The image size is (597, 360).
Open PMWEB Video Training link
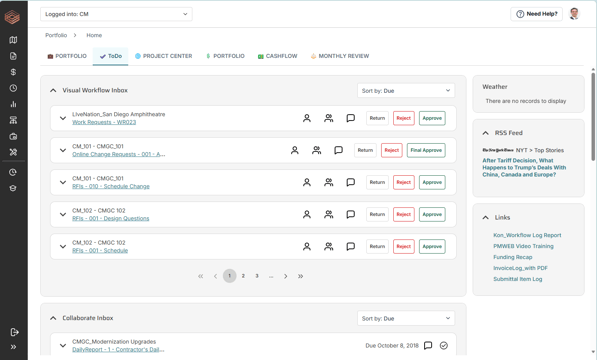(523, 246)
